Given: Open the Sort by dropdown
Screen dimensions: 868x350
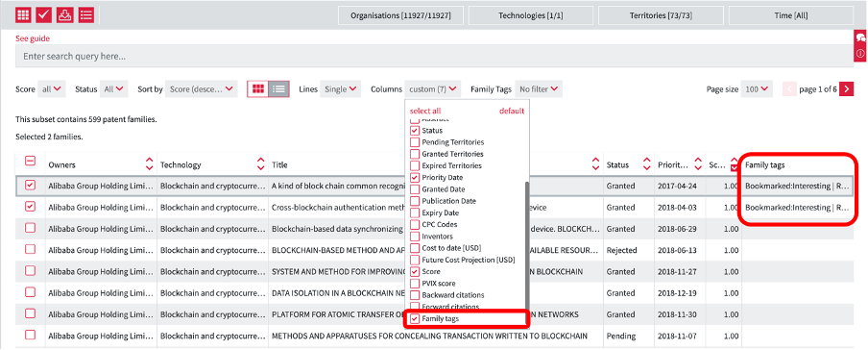Looking at the screenshot, I should [x=202, y=88].
